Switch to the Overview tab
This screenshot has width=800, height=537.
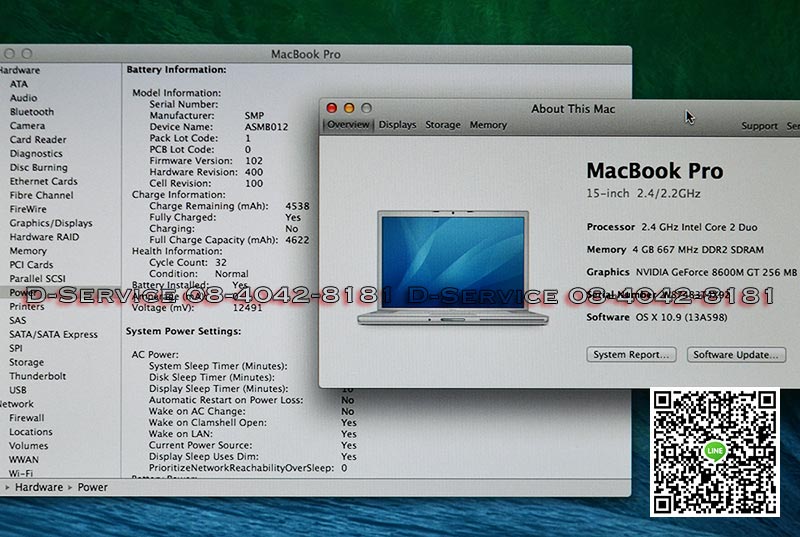coord(348,125)
